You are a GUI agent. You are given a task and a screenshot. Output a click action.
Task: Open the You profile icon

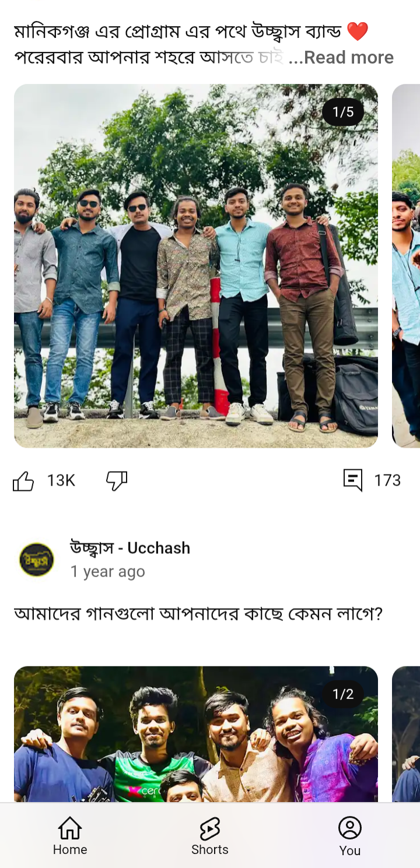tap(350, 828)
